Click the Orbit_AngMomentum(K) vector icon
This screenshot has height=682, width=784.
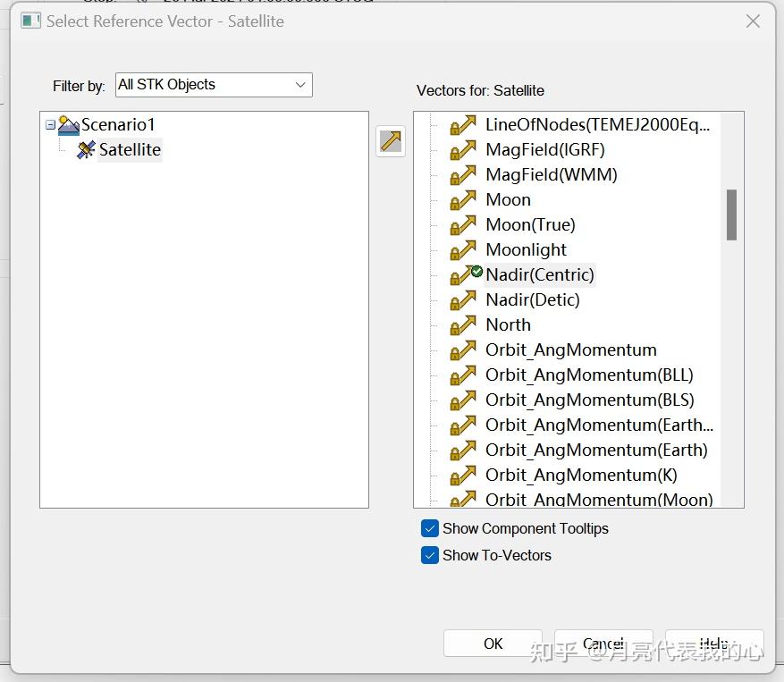click(463, 475)
